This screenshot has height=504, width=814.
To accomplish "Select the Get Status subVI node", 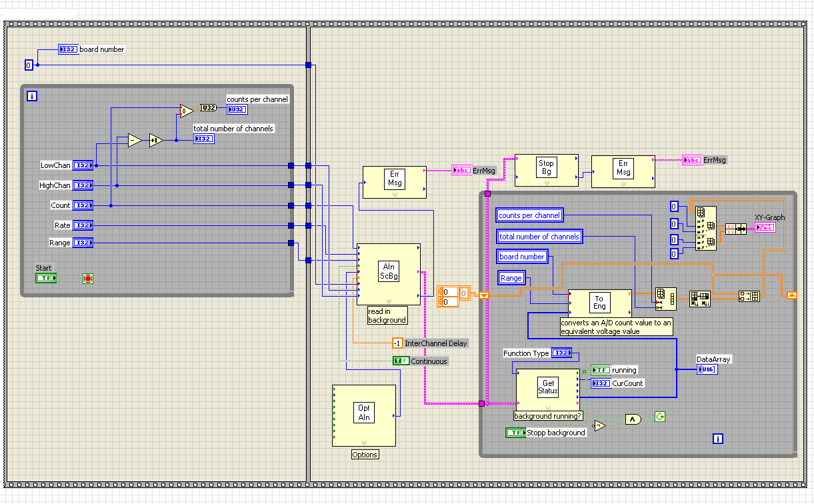I will click(x=549, y=389).
